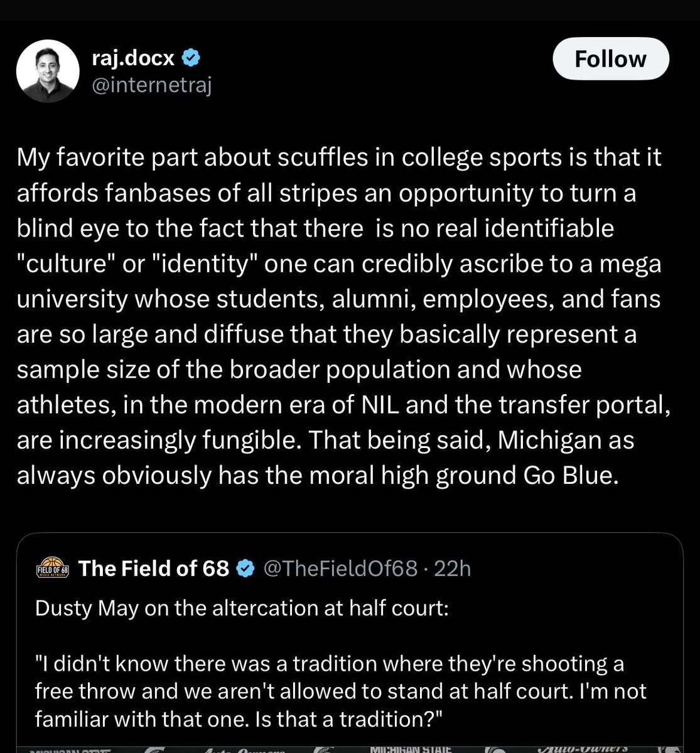Open The Field of 68 account name

[x=154, y=569]
